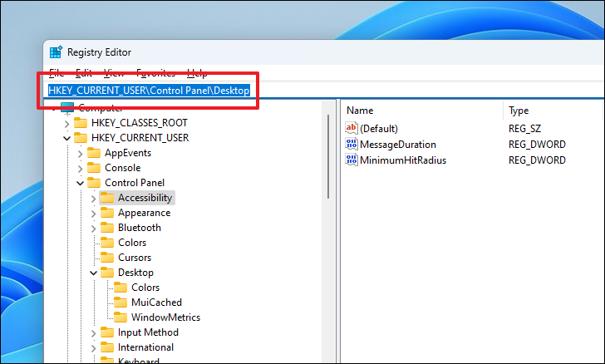The width and height of the screenshot is (605, 364).
Task: Click the HKEY_CLASSES_ROOT folder icon
Action: coord(81,123)
